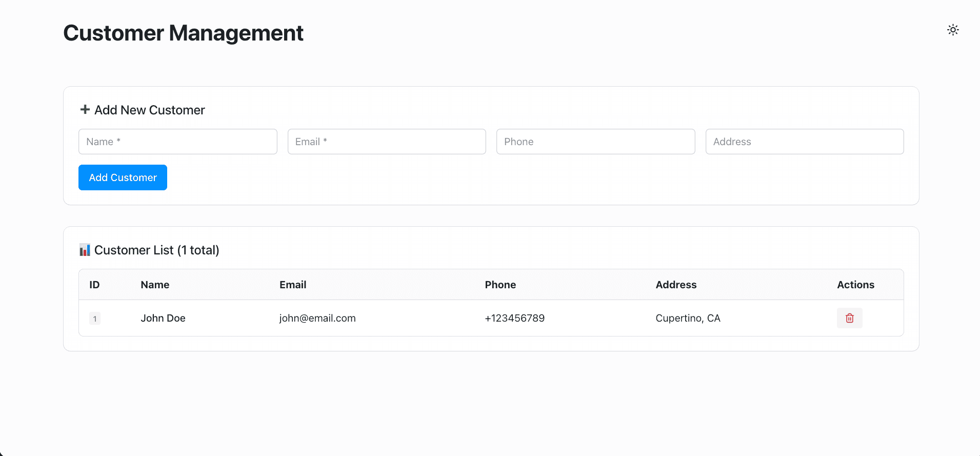Click the bar chart icon beside Customer List
This screenshot has height=456, width=980.
pyautogui.click(x=85, y=250)
